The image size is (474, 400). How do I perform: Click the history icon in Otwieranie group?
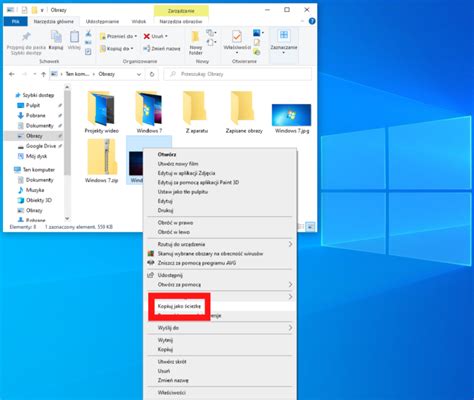coord(257,52)
